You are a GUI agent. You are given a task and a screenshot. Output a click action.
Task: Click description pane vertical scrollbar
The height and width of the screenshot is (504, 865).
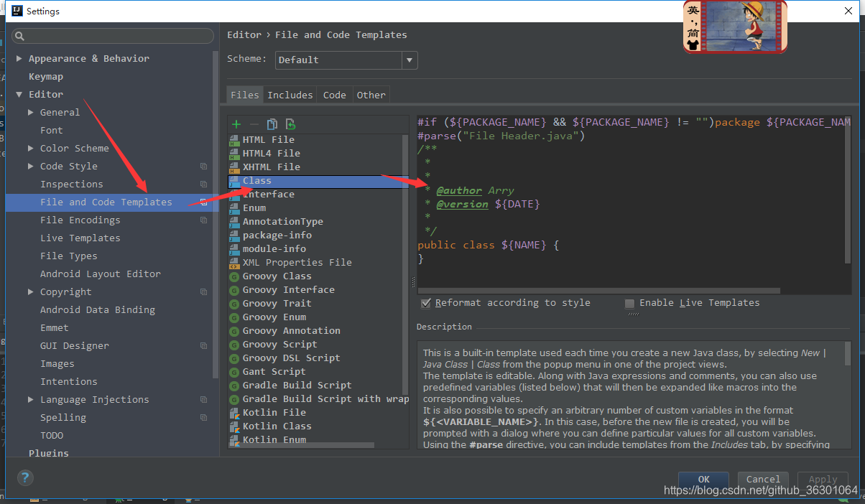coord(848,354)
